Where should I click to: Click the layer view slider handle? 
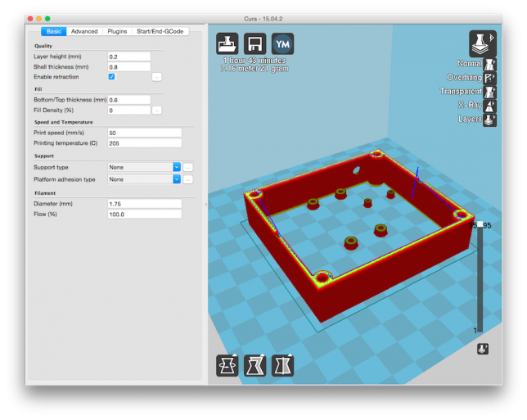tap(480, 224)
